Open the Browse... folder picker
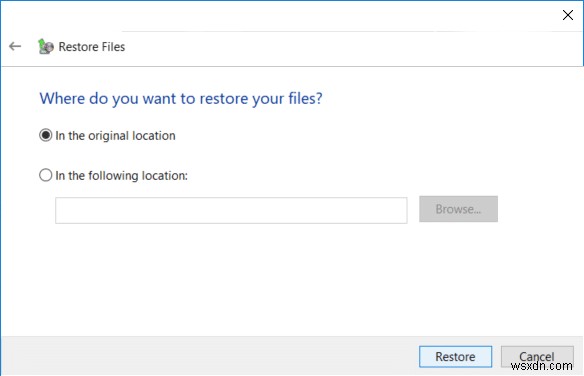 pyautogui.click(x=458, y=209)
